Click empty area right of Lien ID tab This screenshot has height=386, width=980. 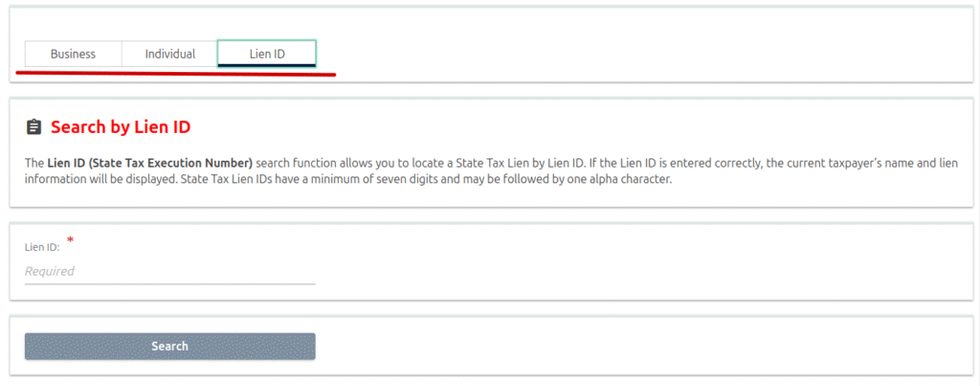[622, 54]
